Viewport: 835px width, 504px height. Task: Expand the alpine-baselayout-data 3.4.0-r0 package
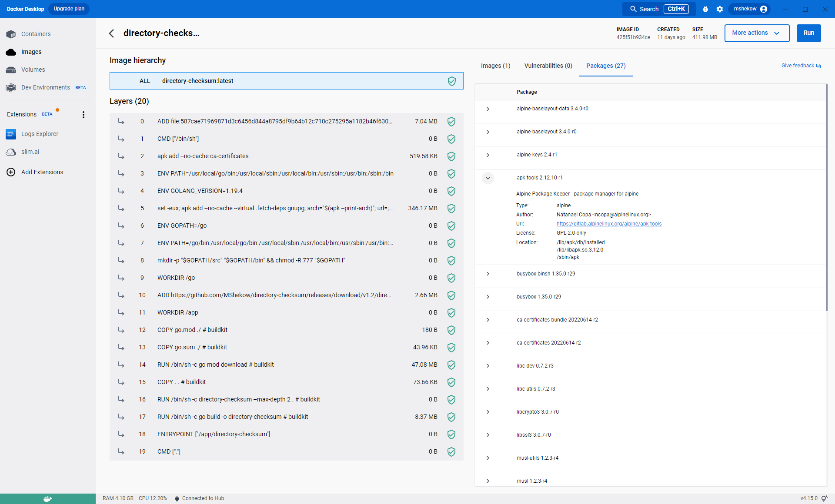tap(488, 109)
